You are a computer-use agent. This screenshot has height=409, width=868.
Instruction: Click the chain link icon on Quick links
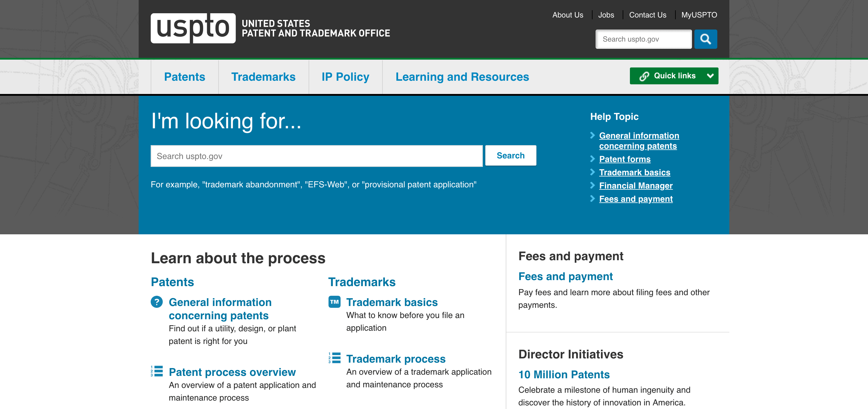pos(644,76)
